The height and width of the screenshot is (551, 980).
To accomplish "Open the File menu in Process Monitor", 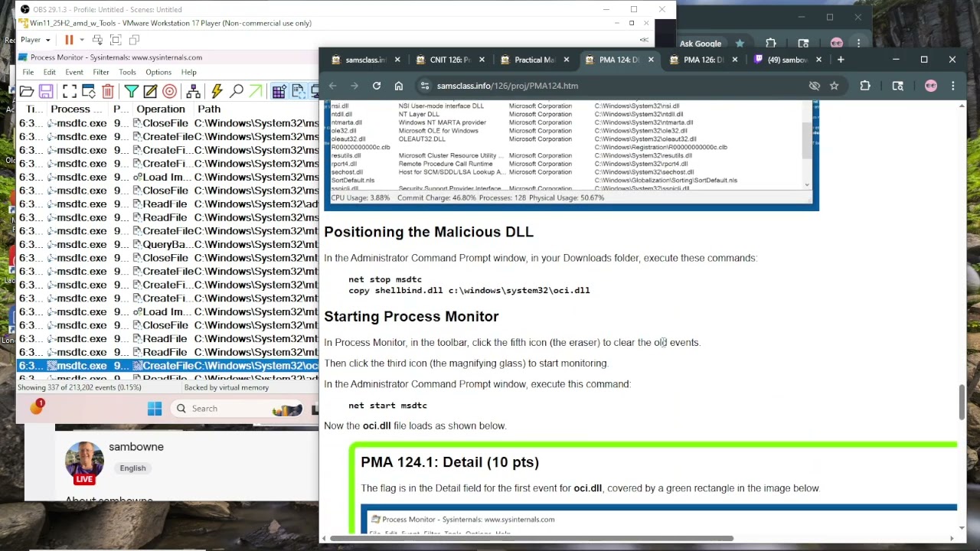I will pyautogui.click(x=28, y=72).
